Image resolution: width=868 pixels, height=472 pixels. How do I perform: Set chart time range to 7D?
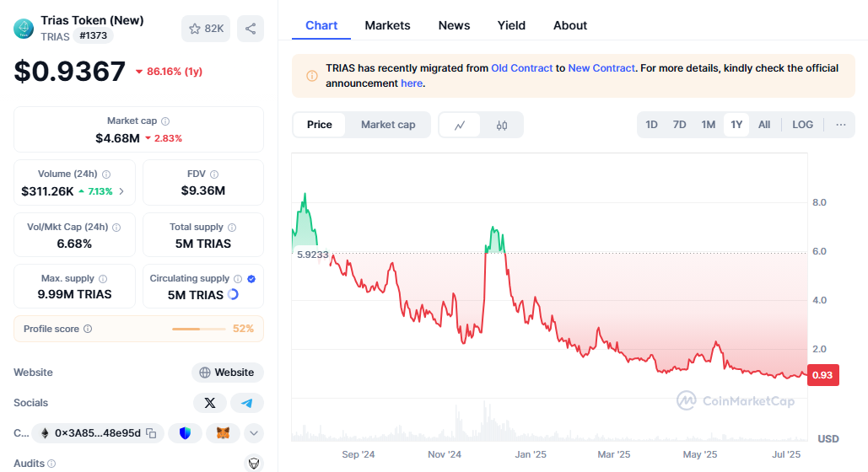pyautogui.click(x=679, y=125)
